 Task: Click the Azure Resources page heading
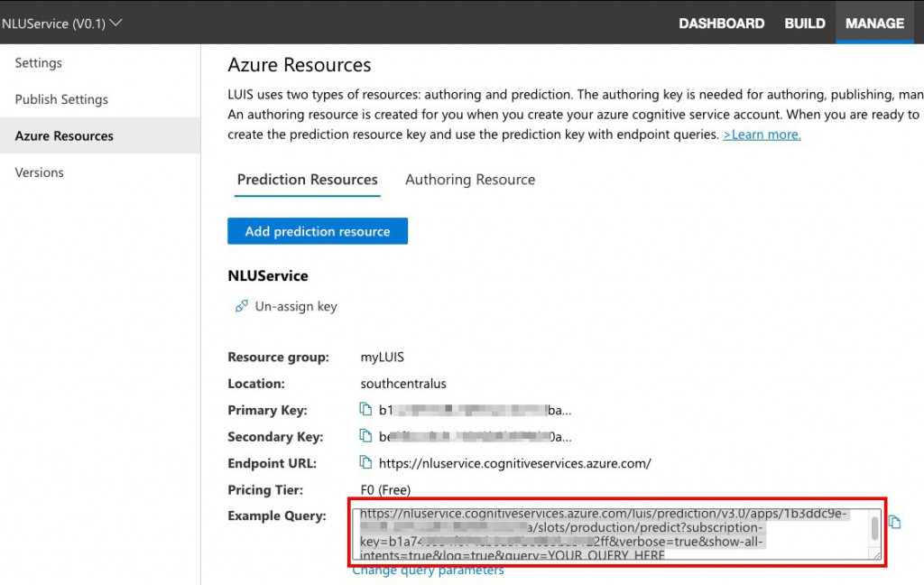pyautogui.click(x=300, y=64)
